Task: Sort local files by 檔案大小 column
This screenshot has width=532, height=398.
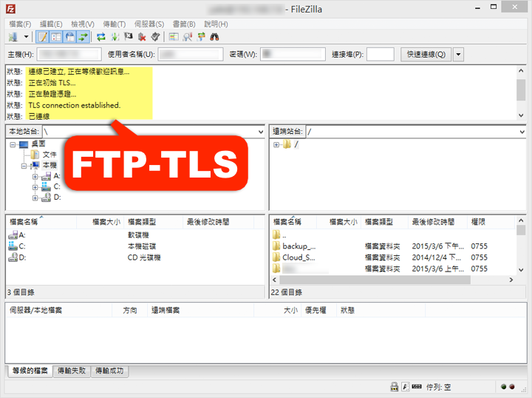Action: 100,222
